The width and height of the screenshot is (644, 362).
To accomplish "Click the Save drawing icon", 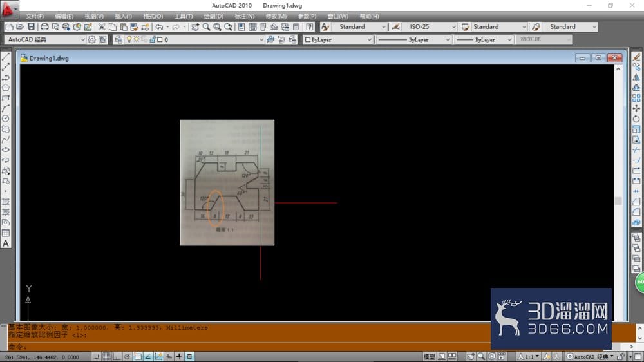I will coord(31,26).
